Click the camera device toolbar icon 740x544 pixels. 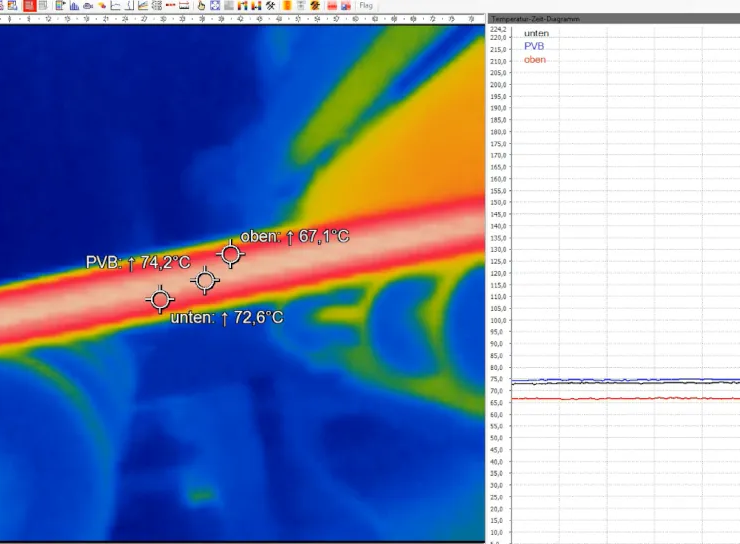[x=88, y=6]
